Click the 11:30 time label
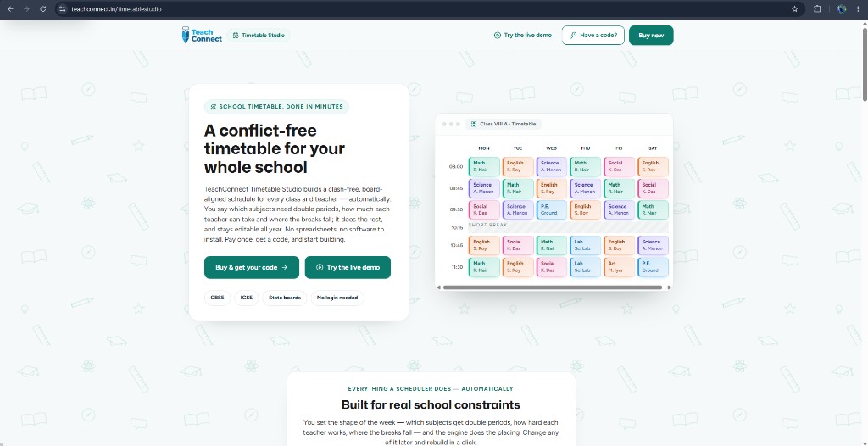 [457, 267]
